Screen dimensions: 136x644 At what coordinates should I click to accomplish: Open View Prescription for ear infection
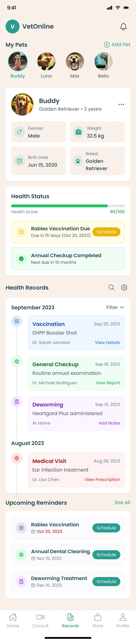(102, 479)
